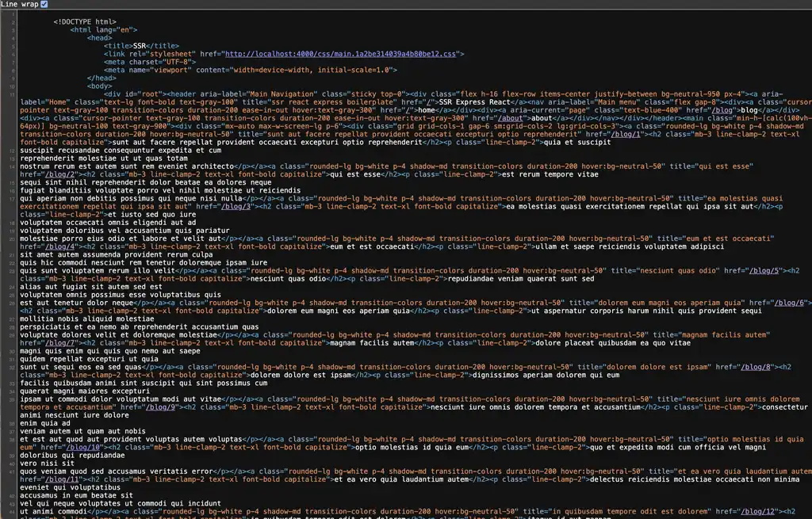Click line "suscipit recusandae consequuntur expedita et cum"

[x=121, y=151]
